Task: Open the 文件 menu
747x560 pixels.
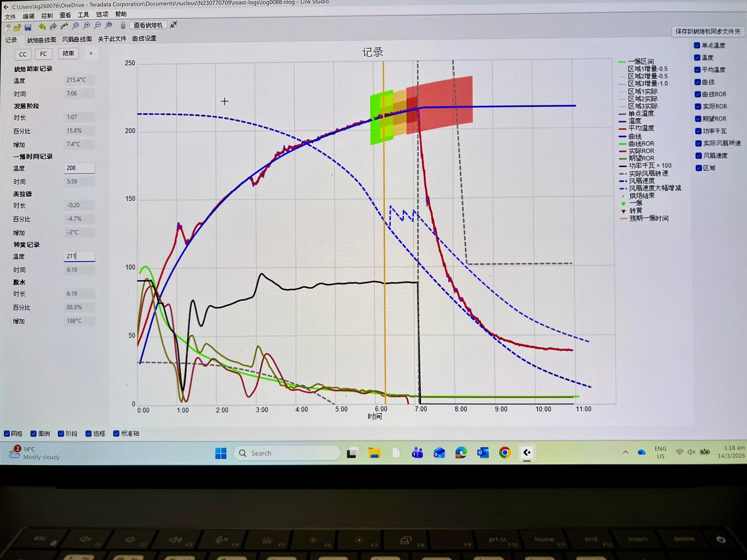Action: pyautogui.click(x=10, y=16)
